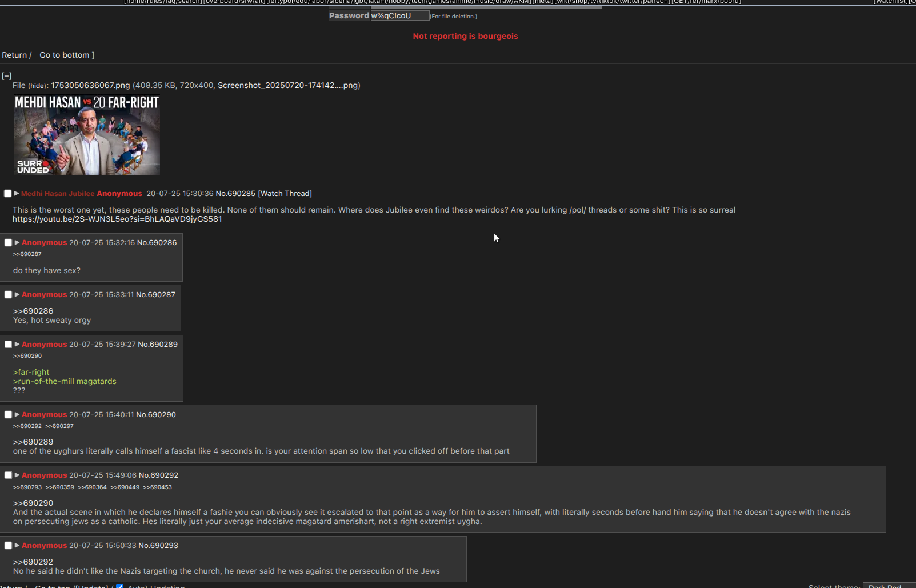Follow backlink >>690364
The image size is (916, 588).
click(x=93, y=487)
